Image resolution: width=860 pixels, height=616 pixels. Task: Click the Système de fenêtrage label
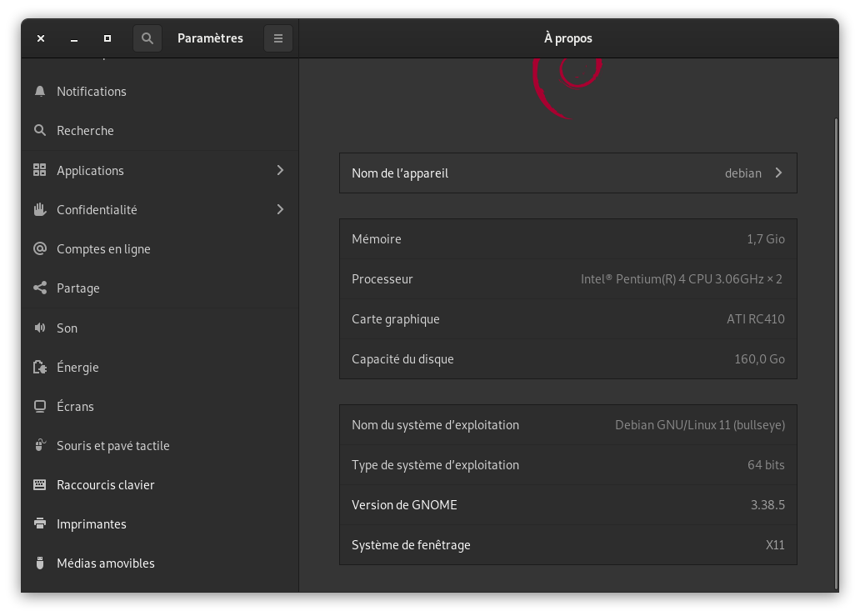[x=411, y=545]
